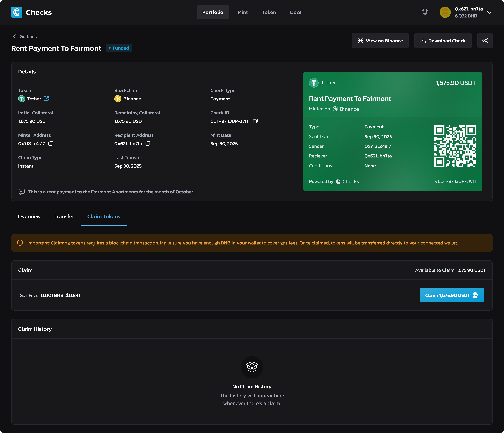Copy the Recipient Address

coord(148,143)
